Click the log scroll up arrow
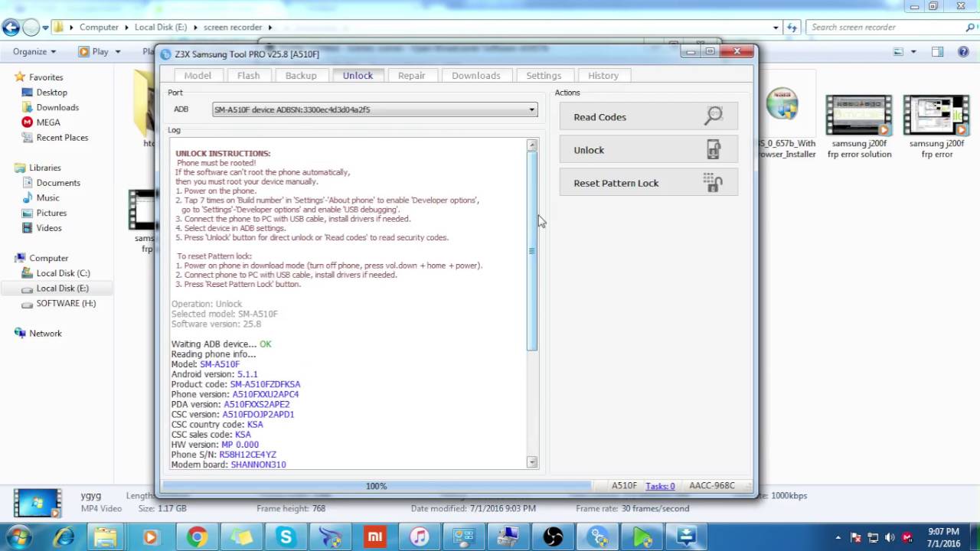The width and height of the screenshot is (980, 551). tap(532, 145)
